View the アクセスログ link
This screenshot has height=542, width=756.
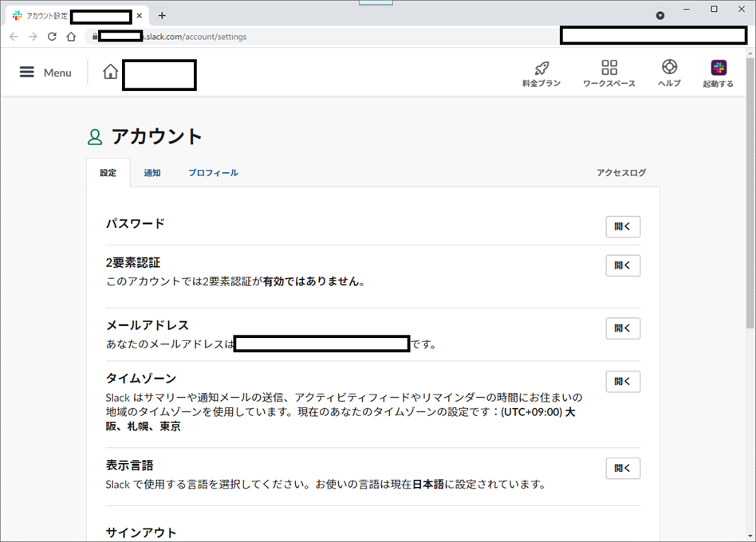621,172
